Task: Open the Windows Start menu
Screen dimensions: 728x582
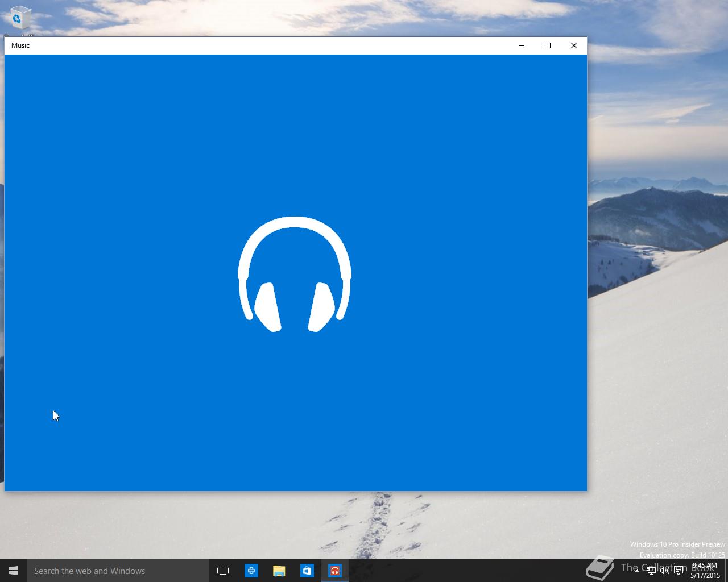Action: (x=14, y=571)
